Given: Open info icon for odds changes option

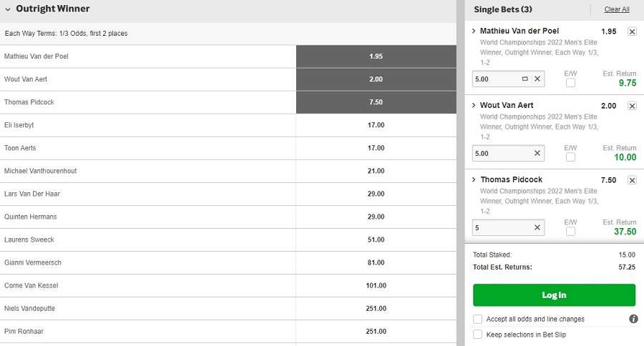Looking at the screenshot, I should tap(633, 319).
